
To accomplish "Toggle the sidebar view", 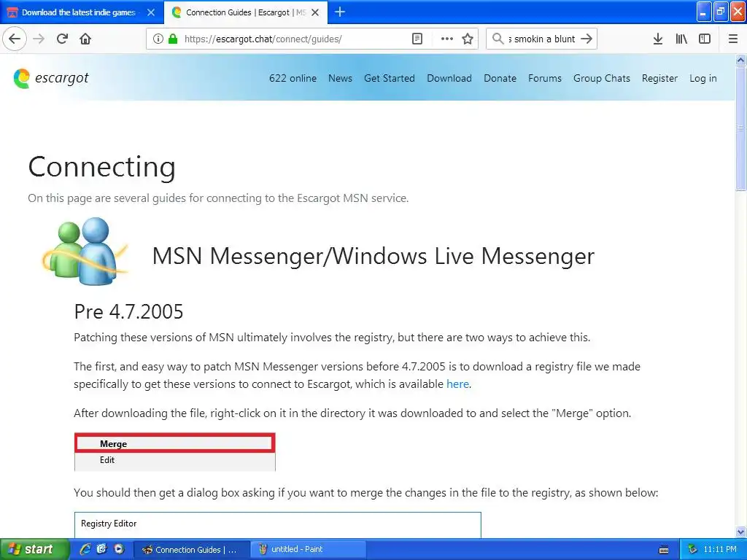I will (x=705, y=39).
